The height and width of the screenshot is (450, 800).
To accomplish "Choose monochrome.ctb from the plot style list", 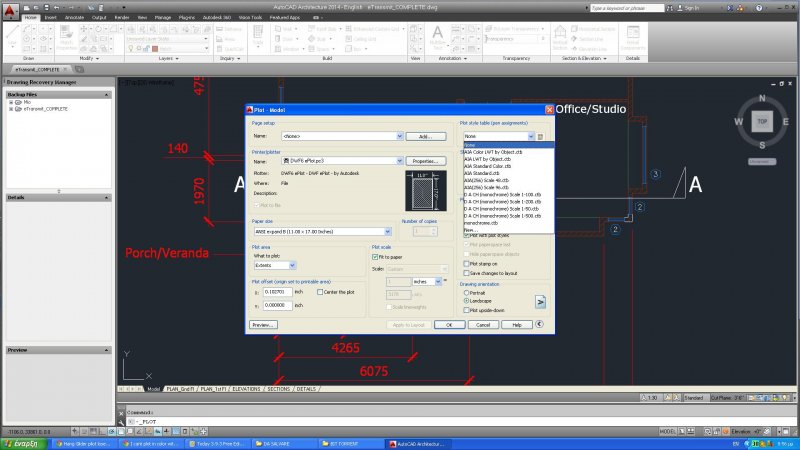I will click(481, 223).
